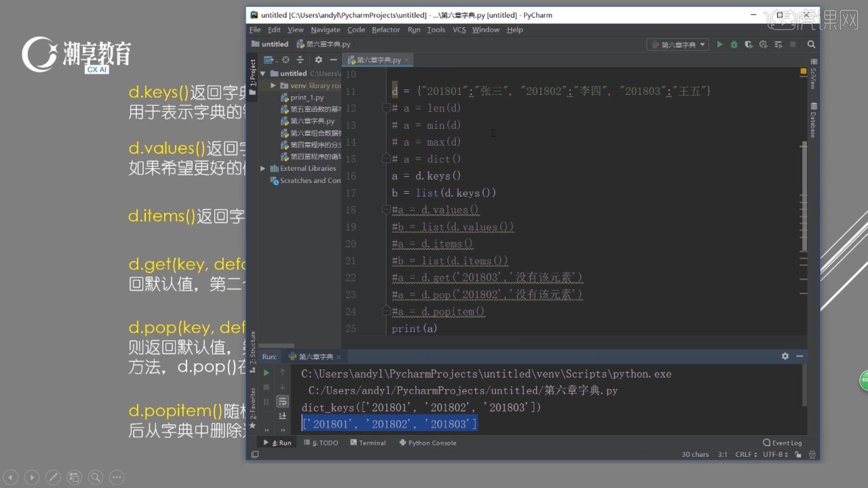The width and height of the screenshot is (868, 488).
Task: Collapse all nodes in the Project panel
Action: point(300,60)
